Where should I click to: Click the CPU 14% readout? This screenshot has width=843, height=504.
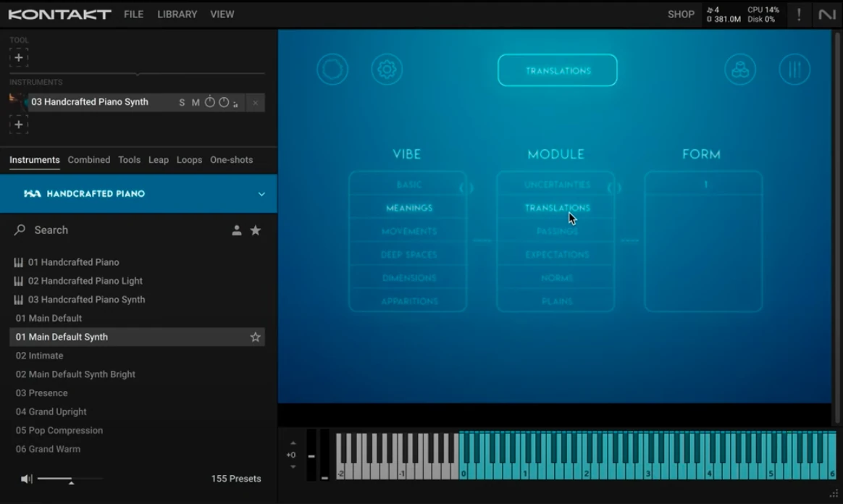click(x=763, y=9)
